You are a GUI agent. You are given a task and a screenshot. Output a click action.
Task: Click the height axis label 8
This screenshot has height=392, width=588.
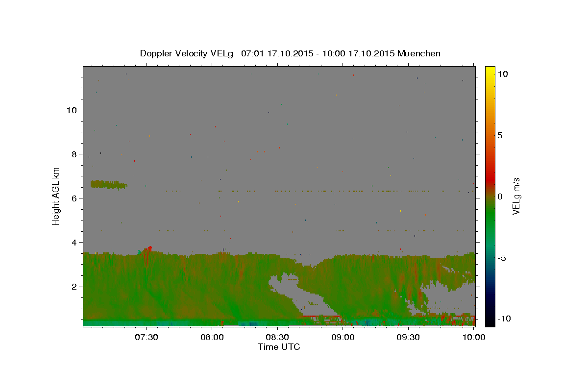pos(74,154)
